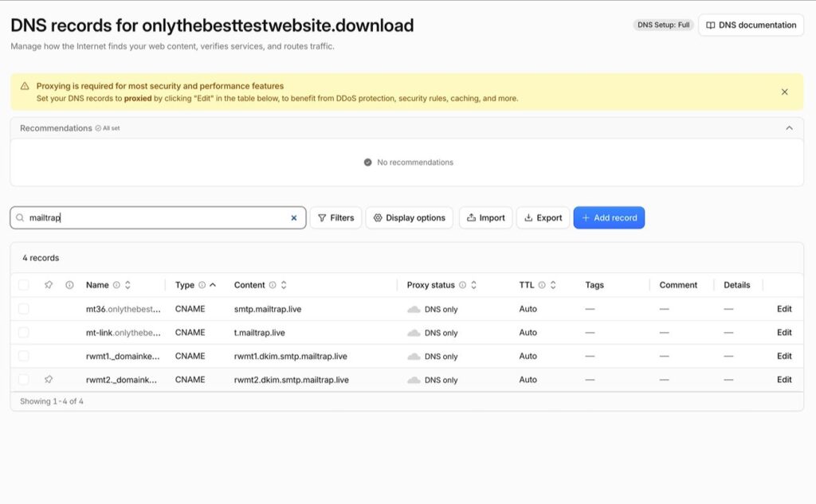This screenshot has width=816, height=504.
Task: Toggle the sort arrow on the Type column
Action: pyautogui.click(x=213, y=285)
